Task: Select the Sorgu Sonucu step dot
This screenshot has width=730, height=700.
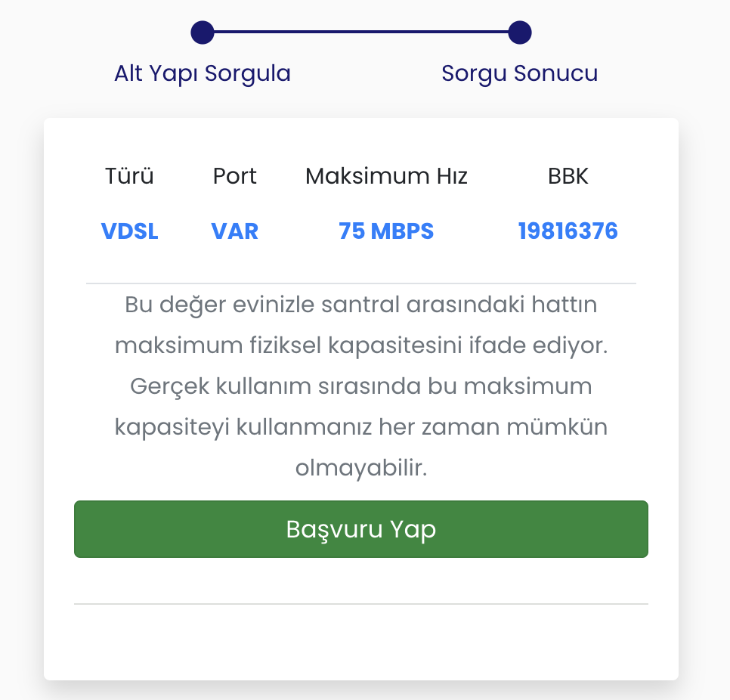Action: coord(520,33)
